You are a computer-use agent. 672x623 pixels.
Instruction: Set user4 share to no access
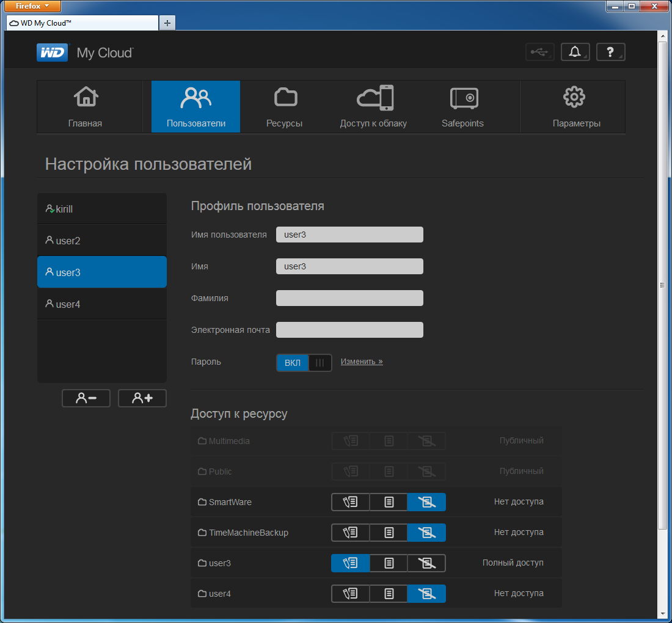(x=426, y=594)
